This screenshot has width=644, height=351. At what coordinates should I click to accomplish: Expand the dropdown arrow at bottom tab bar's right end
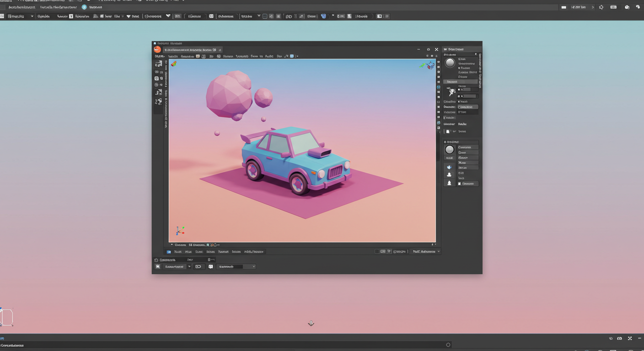point(439,251)
